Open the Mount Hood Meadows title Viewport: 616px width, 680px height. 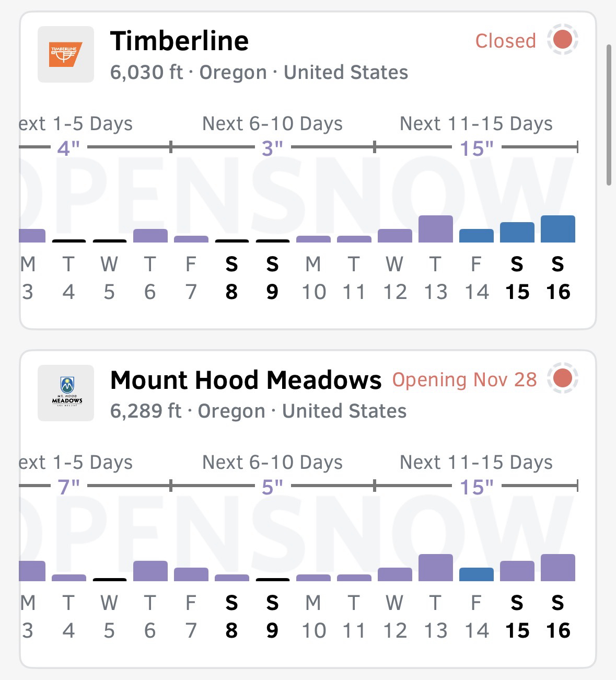(x=246, y=380)
